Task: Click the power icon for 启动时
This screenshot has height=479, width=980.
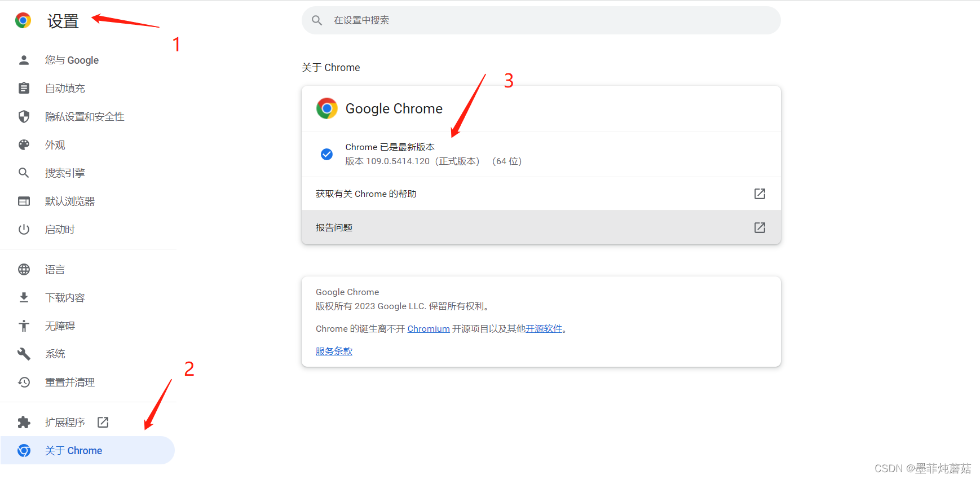Action: pyautogui.click(x=24, y=229)
